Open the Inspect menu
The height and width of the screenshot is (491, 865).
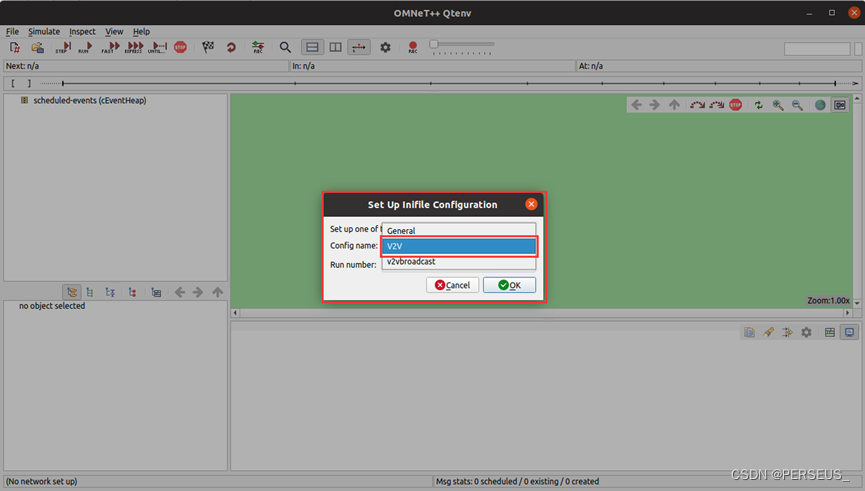[82, 31]
